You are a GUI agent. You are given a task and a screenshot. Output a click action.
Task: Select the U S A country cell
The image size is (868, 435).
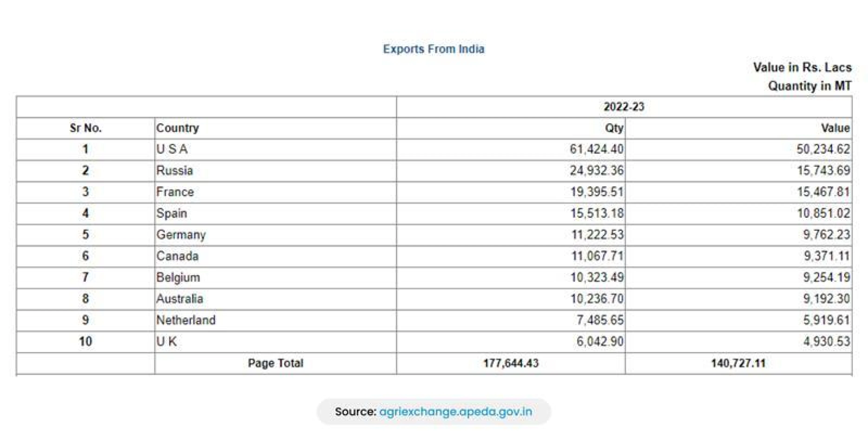(172, 149)
